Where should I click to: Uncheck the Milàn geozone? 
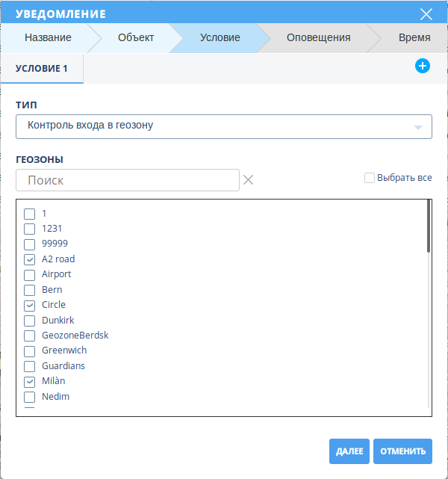point(30,381)
